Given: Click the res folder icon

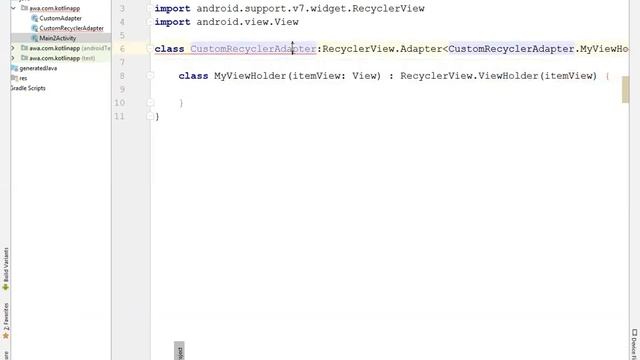Looking at the screenshot, I should 15,78.
